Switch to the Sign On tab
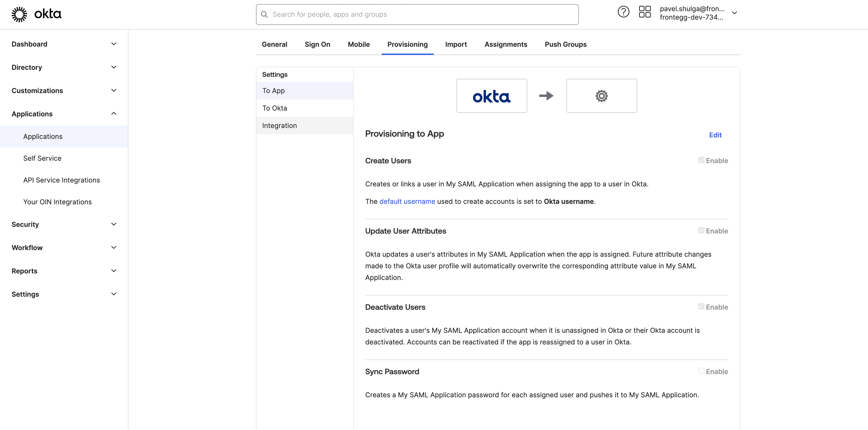 [x=318, y=45]
